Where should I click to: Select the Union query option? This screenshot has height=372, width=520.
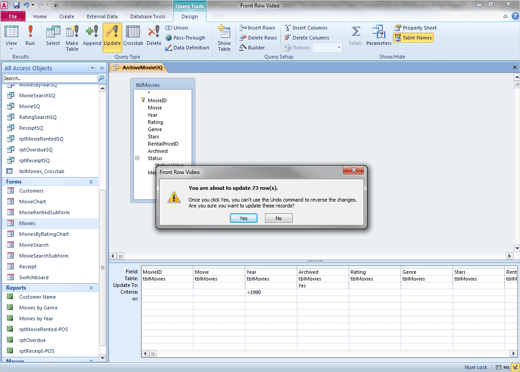pos(177,28)
